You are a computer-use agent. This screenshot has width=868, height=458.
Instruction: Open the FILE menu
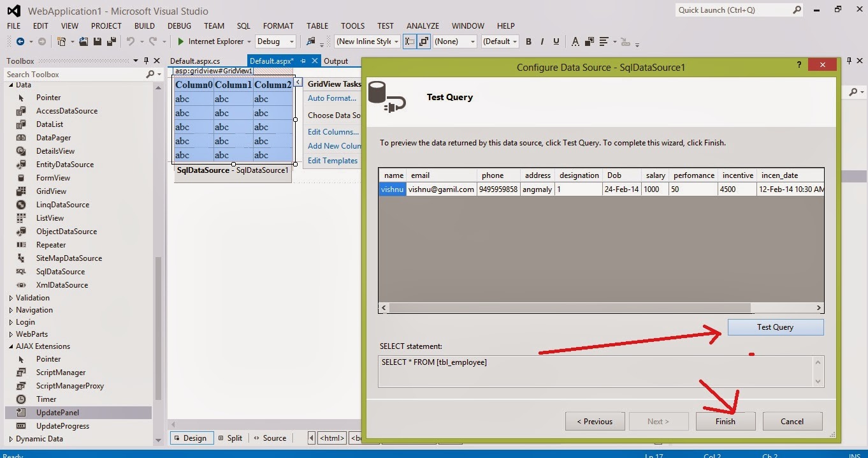[13, 26]
